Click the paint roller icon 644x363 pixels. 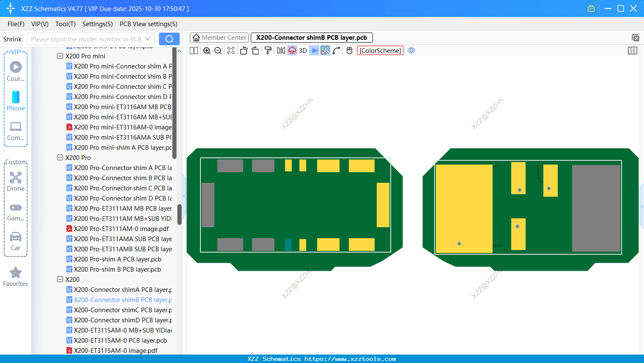click(268, 51)
